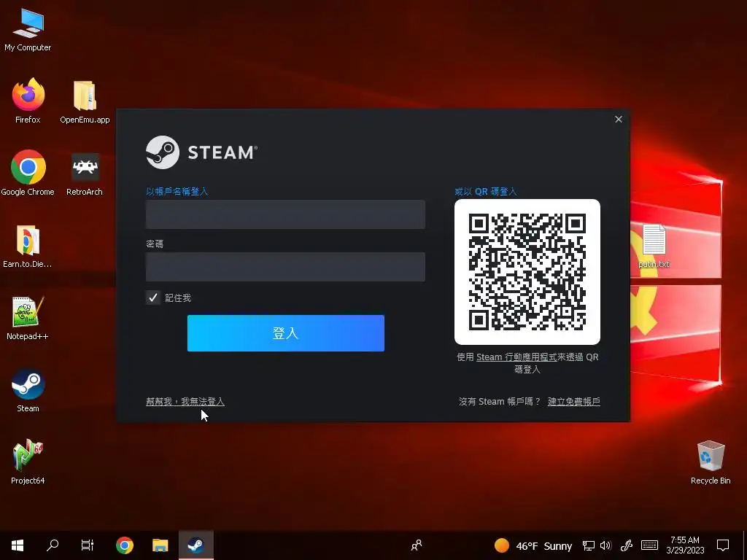Open Notepad++ desktop shortcut
This screenshot has height=560, width=747.
tap(28, 318)
